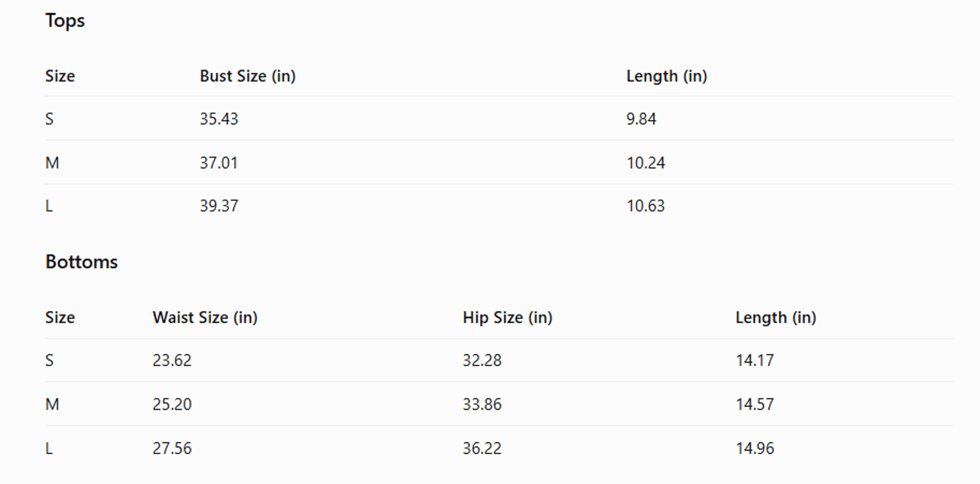Click the Tops table Size header
This screenshot has width=980, height=484.
(x=60, y=76)
